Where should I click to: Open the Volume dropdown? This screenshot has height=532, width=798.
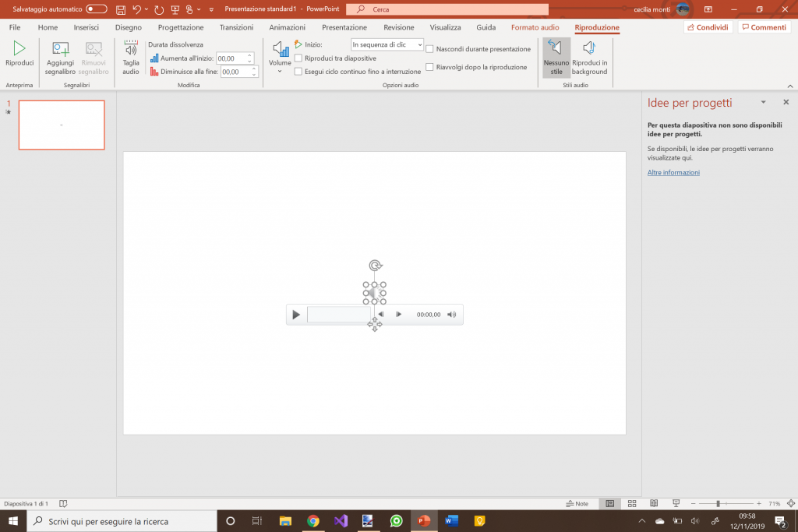click(280, 58)
